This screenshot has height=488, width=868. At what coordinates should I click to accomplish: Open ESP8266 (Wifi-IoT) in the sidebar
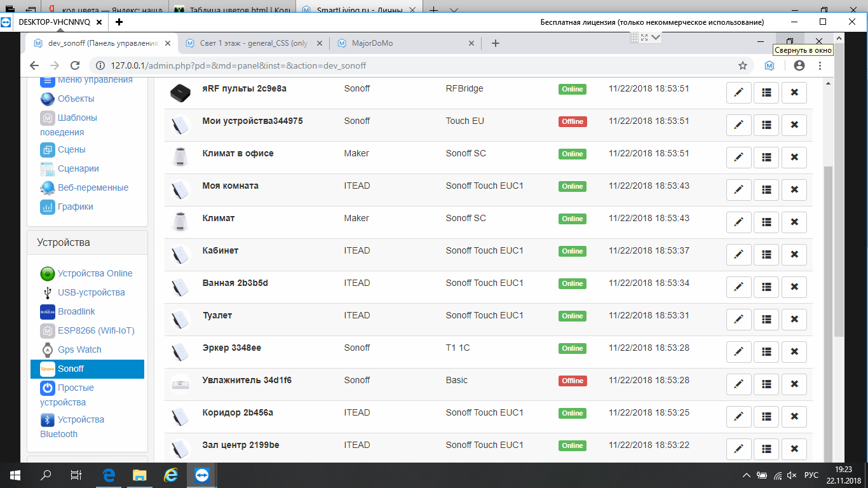[88, 330]
